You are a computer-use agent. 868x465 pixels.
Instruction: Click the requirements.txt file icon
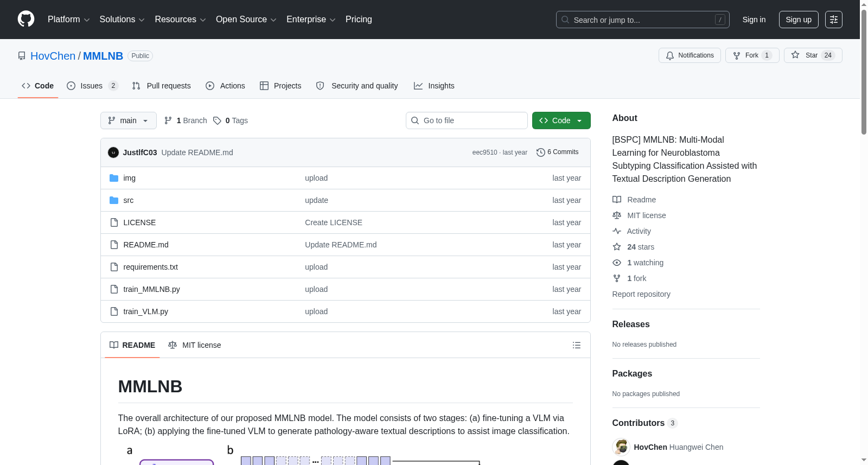[114, 267]
